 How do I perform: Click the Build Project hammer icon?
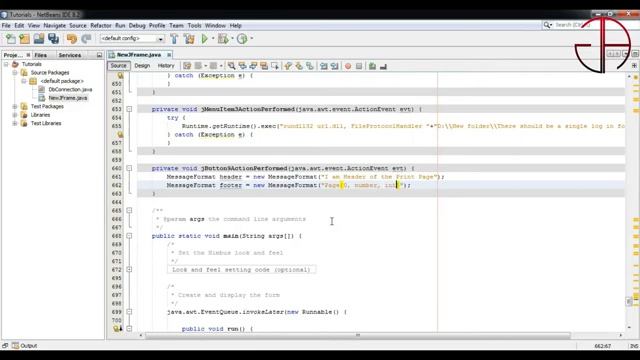pos(174,39)
